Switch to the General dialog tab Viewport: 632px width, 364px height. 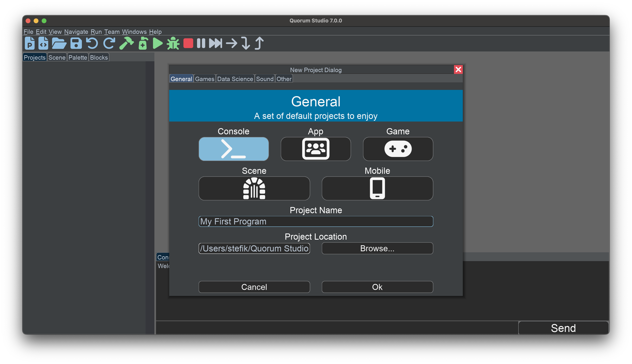(x=181, y=79)
